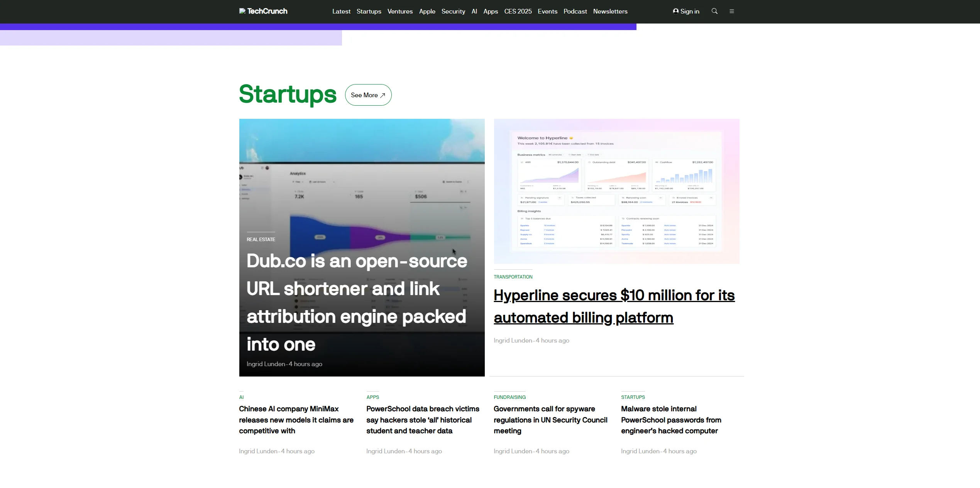Open PowerSchool data breach victims story
This screenshot has width=980, height=488.
point(423,420)
